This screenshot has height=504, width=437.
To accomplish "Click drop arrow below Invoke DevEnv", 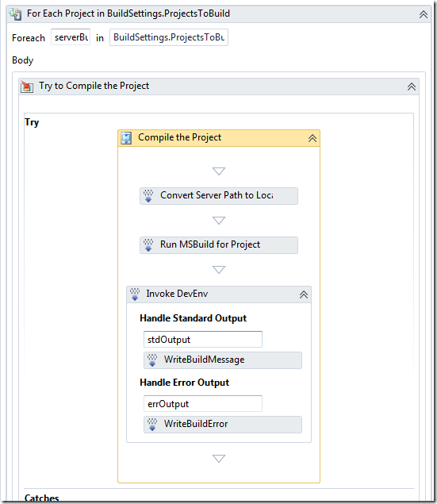I will 219,459.
